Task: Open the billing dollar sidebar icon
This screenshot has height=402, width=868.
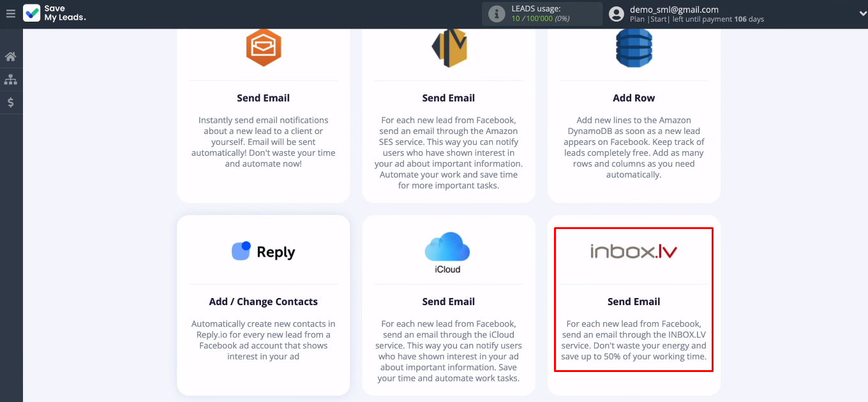Action: (x=11, y=102)
